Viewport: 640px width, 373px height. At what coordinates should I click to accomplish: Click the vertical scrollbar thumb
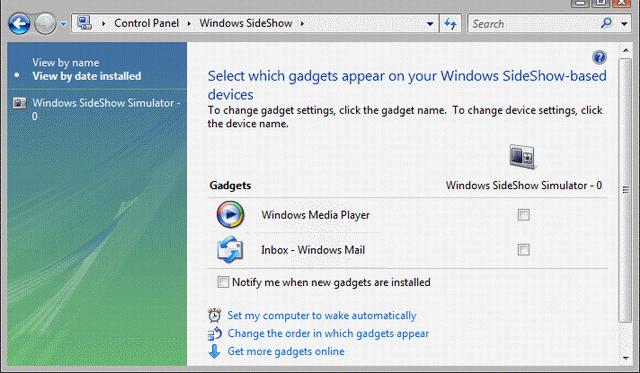click(x=625, y=190)
